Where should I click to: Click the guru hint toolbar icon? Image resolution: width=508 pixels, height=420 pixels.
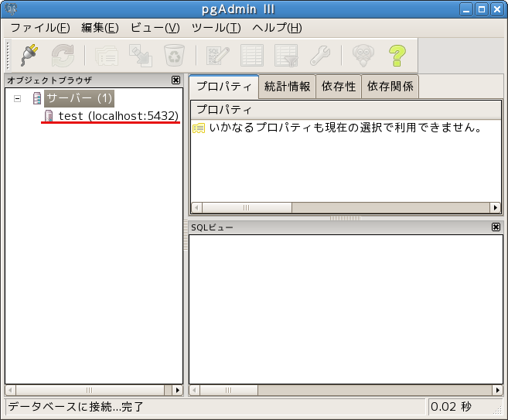(x=363, y=56)
